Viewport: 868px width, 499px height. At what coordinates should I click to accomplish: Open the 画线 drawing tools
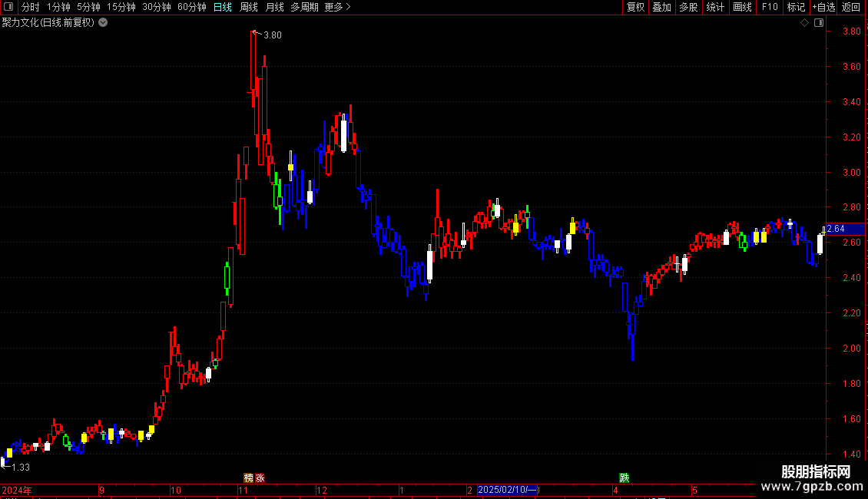[x=742, y=7]
